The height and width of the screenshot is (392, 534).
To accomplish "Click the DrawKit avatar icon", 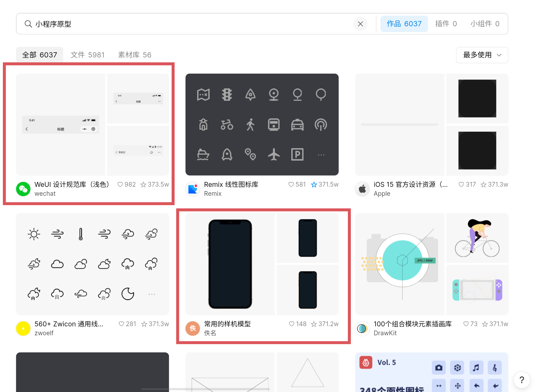I will [x=362, y=328].
